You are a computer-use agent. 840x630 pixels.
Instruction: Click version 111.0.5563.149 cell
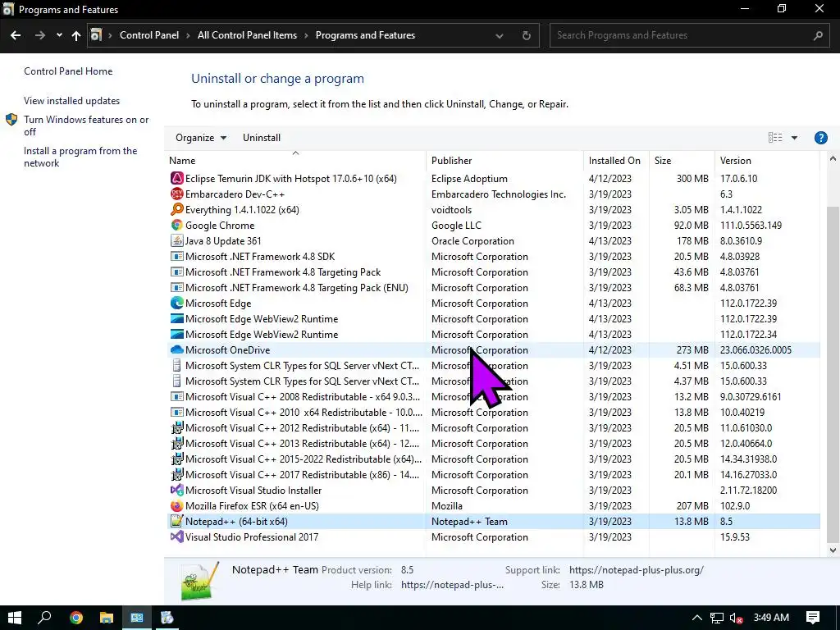click(x=751, y=226)
